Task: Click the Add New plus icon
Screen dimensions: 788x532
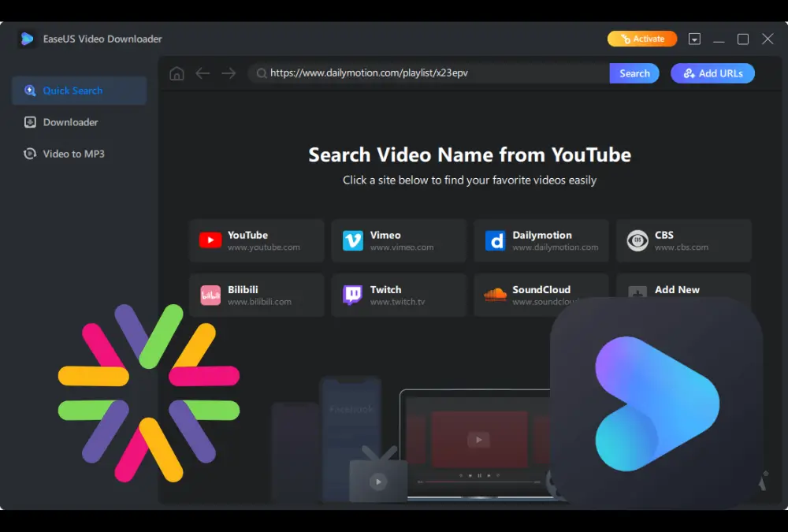Action: 637,292
